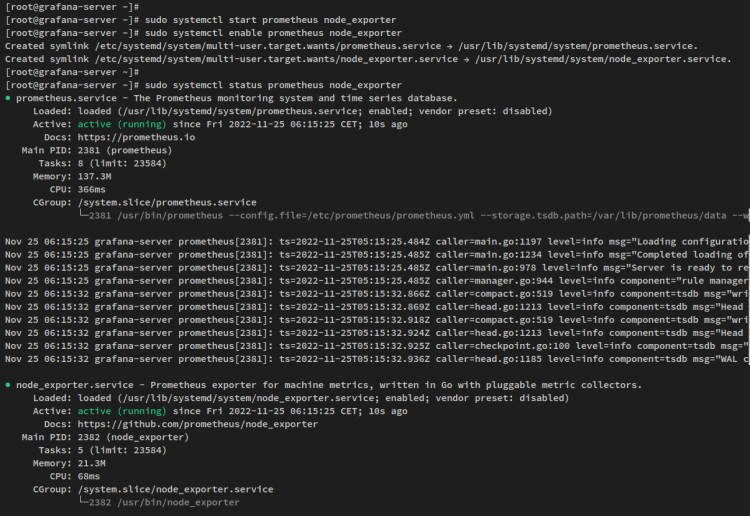Image resolution: width=750 pixels, height=516 pixels.
Task: Click the log line with timestamp 05:15:32.866Z
Action: coord(377,294)
